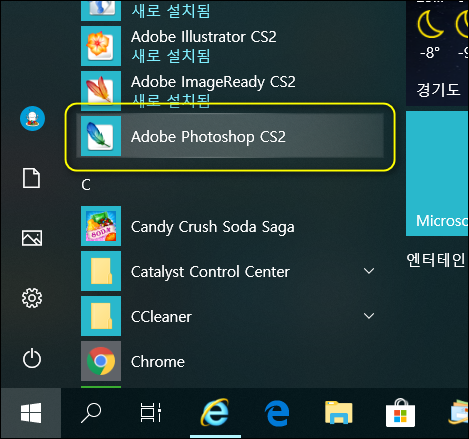Launch the Adobe ImageReady CS2 feather icon
469x439 pixels.
pyautogui.click(x=101, y=91)
